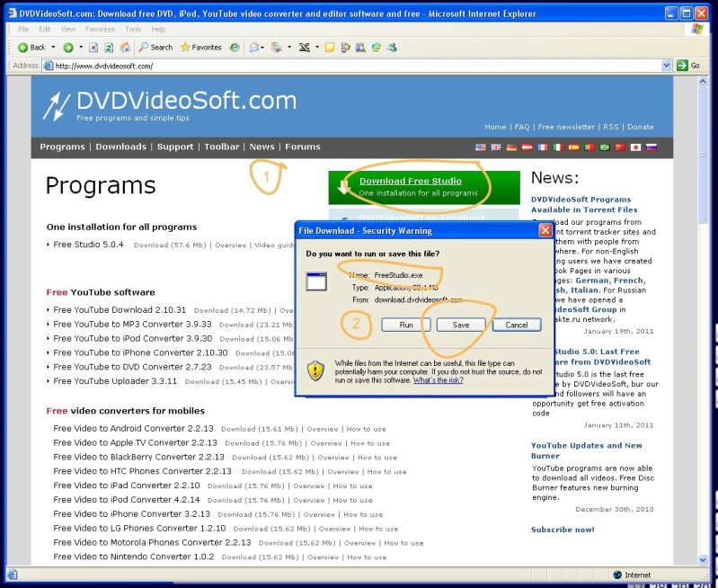Open YouTube Updates and New Burner news
718x588 pixels.
coord(587,450)
